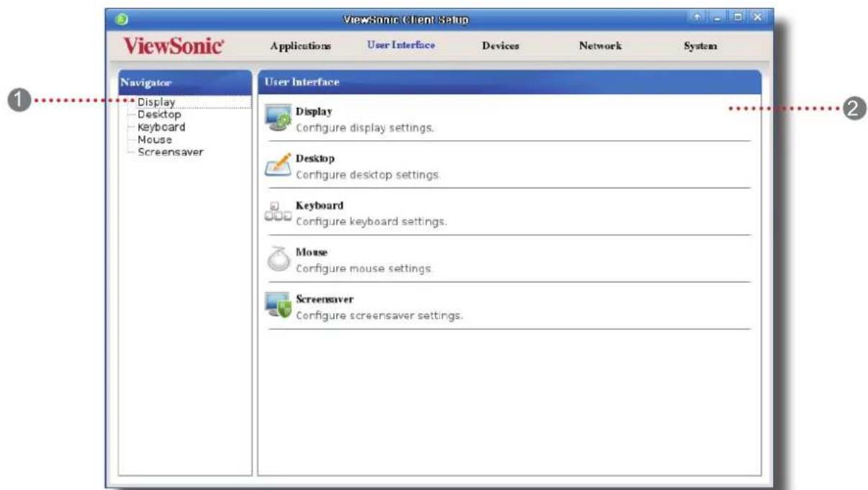Click the Display monitor icon
868x490 pixels.
tap(279, 118)
